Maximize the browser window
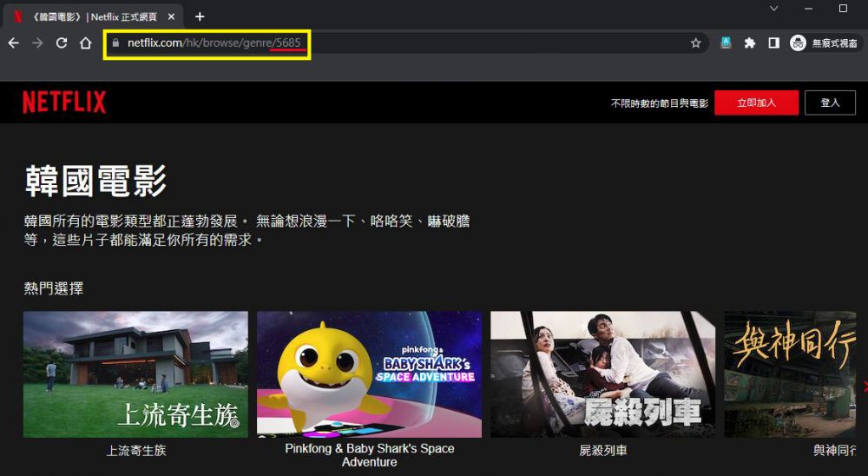Viewport: 868px width, 476px height. tap(843, 9)
